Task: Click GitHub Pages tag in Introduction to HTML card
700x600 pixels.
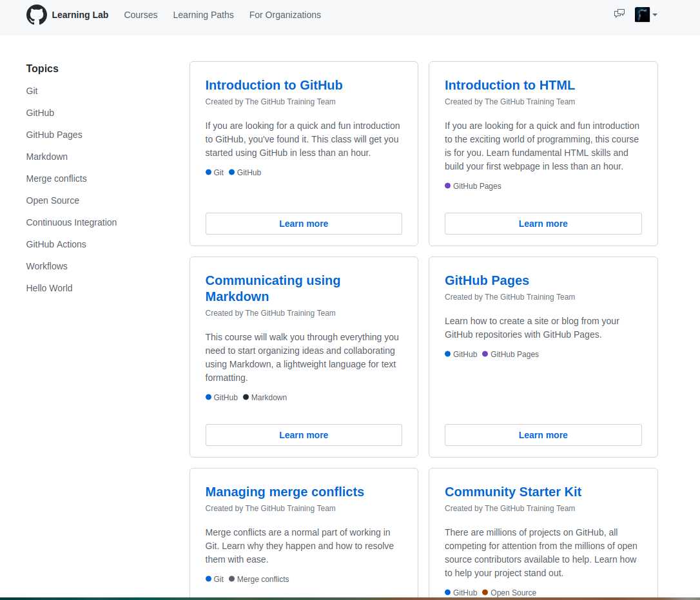Action: [472, 186]
